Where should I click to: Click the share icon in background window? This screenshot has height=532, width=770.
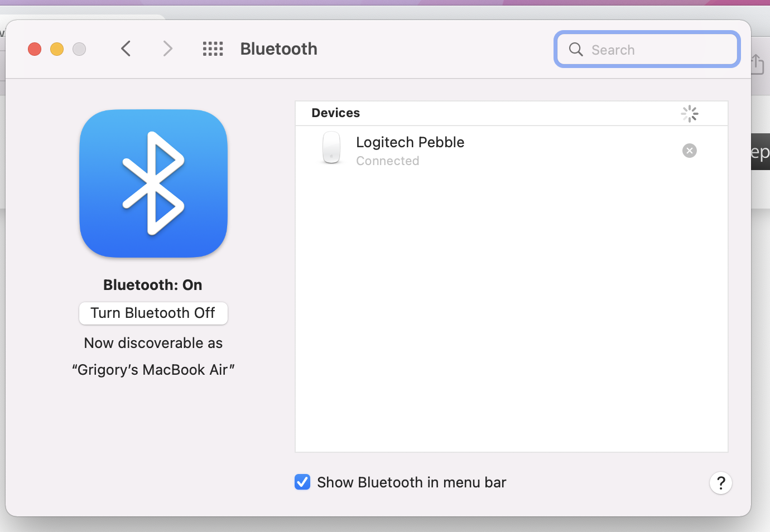point(757,64)
